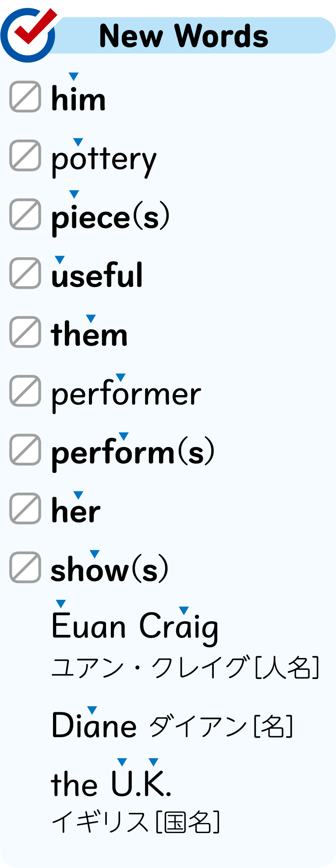Select the checkbox next to "them"

[x=25, y=332]
